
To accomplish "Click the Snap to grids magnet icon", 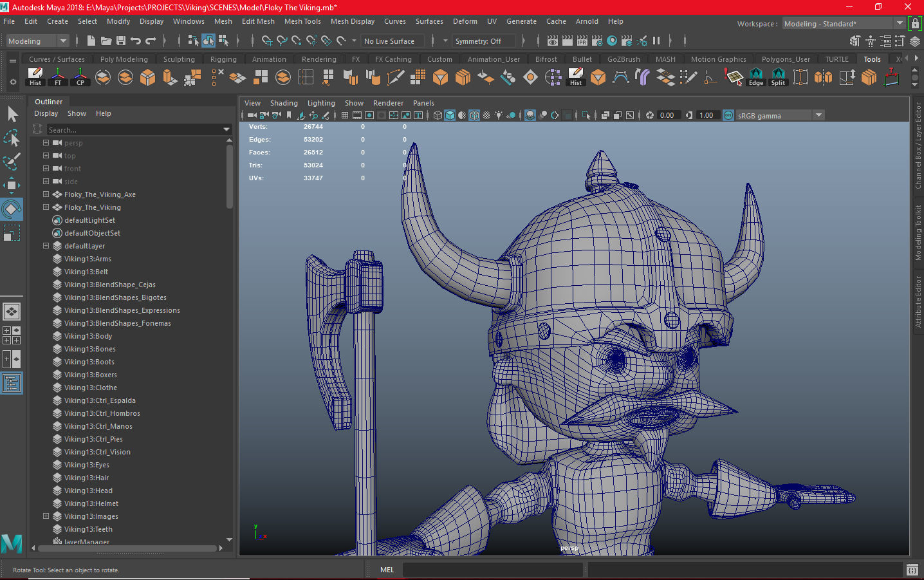I will [267, 41].
